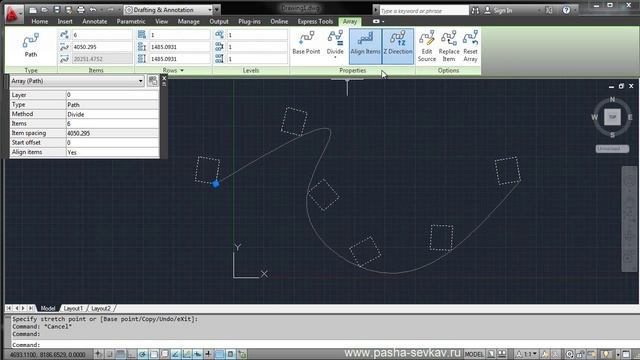Screen dimensions: 640x360
Task: Switch to the Layout1 tab
Action: [73, 308]
